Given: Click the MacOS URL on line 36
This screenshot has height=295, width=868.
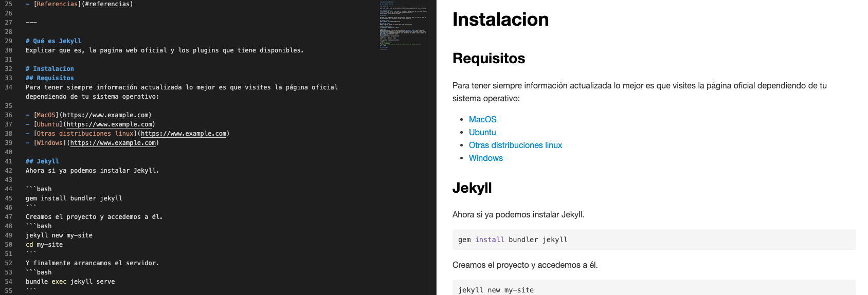Looking at the screenshot, I should (x=105, y=115).
